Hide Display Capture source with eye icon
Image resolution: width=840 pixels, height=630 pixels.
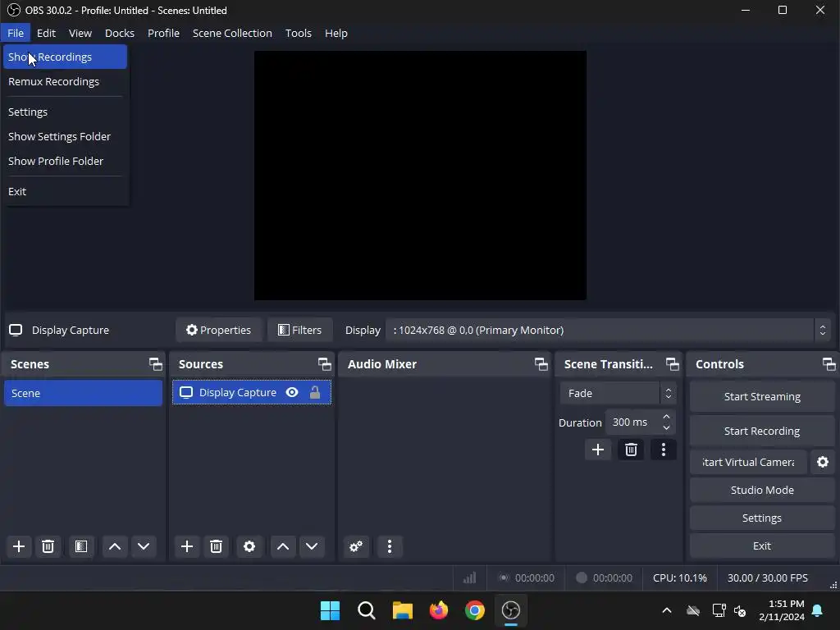(x=292, y=393)
